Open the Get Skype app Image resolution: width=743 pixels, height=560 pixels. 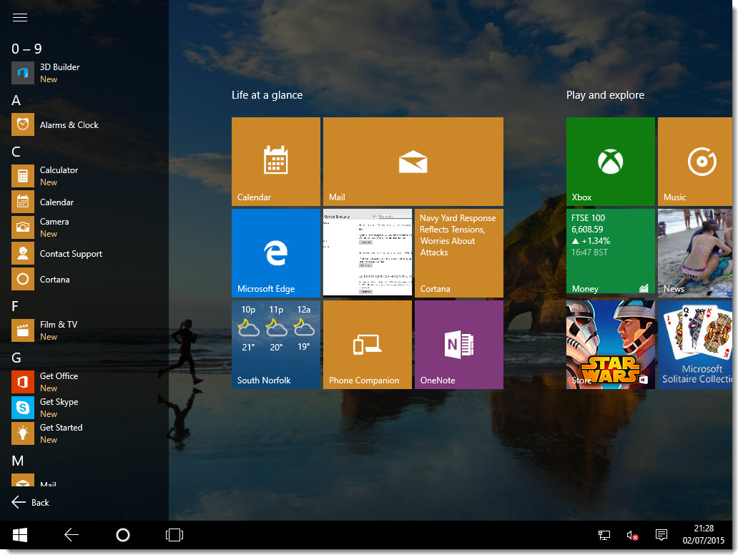[x=58, y=408]
